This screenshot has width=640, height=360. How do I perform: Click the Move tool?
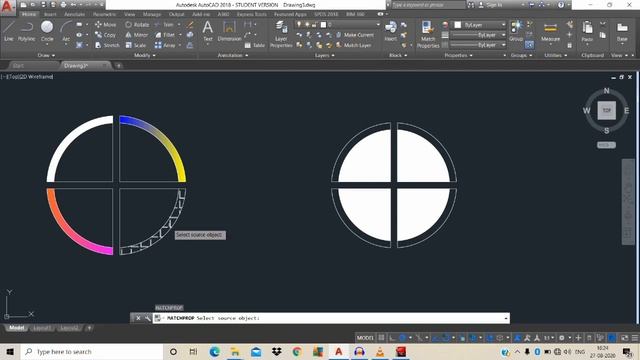coord(105,24)
